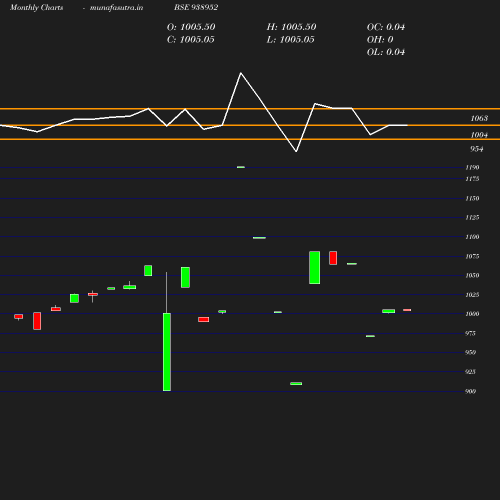Click the "Monthly Charts" title text

coord(36,7)
